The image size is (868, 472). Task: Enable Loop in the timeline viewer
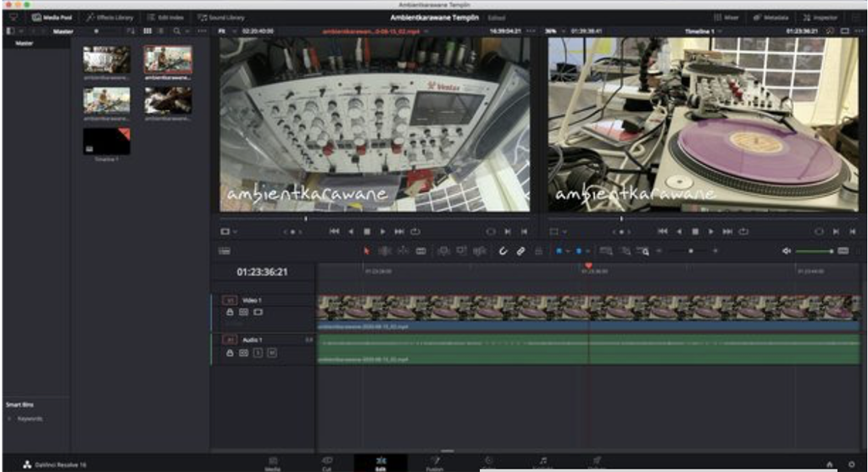click(743, 230)
